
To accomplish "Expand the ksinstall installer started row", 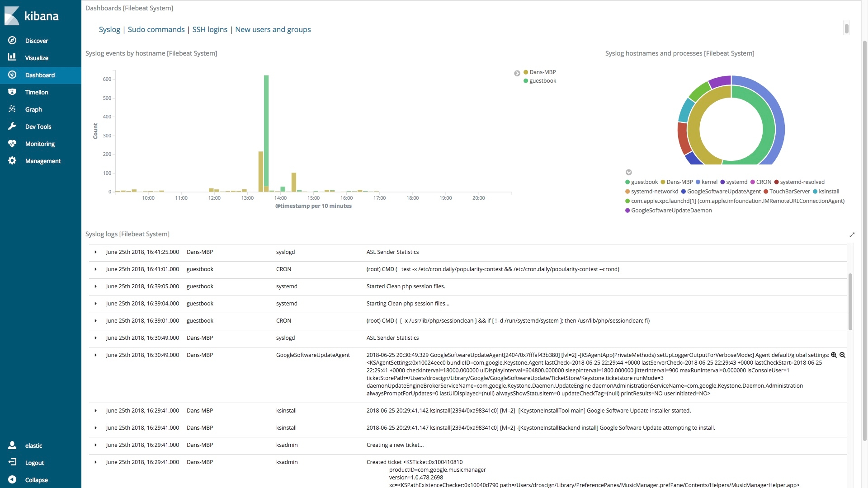I will [x=95, y=411].
